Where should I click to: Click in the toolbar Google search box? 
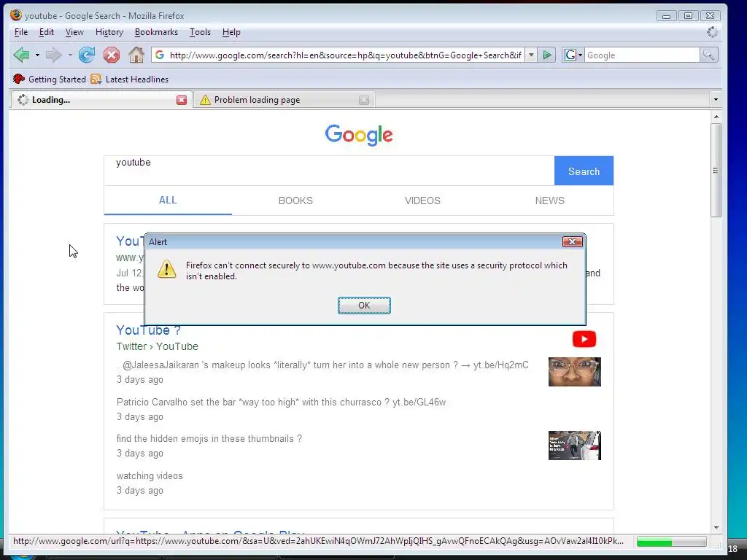pos(642,55)
